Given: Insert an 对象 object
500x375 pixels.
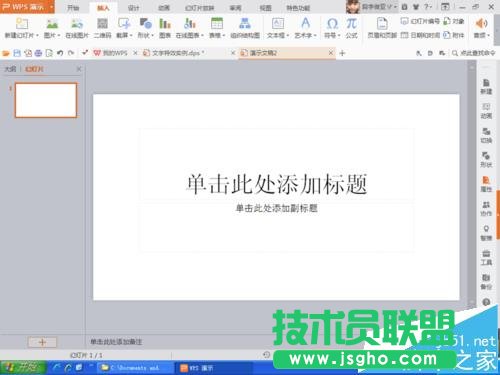Looking at the screenshot, I should pos(454,21).
